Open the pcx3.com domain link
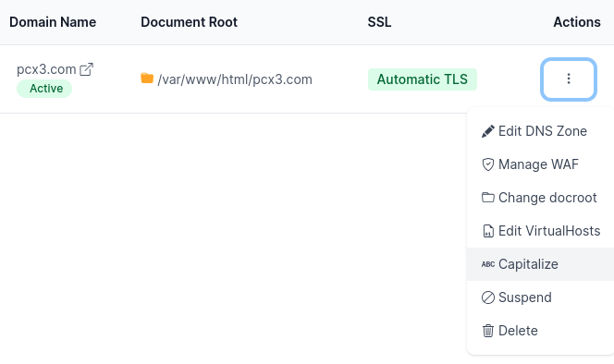 [46, 69]
